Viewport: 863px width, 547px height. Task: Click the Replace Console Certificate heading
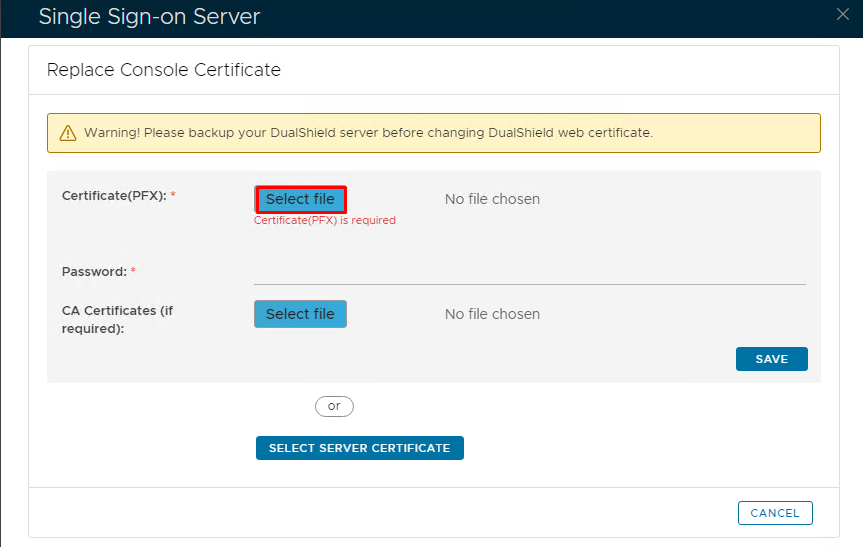coord(164,70)
